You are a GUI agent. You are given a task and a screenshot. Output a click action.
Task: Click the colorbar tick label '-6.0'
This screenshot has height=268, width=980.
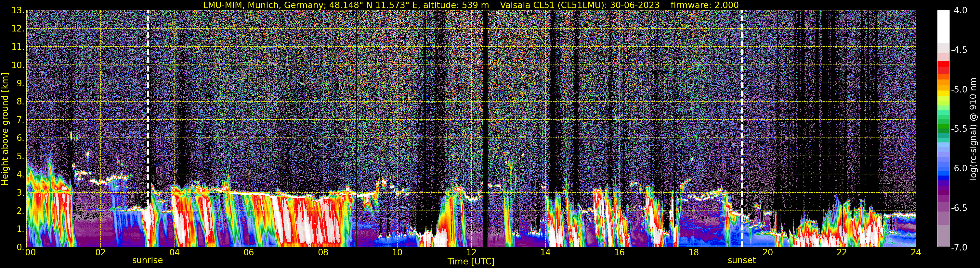(x=959, y=168)
